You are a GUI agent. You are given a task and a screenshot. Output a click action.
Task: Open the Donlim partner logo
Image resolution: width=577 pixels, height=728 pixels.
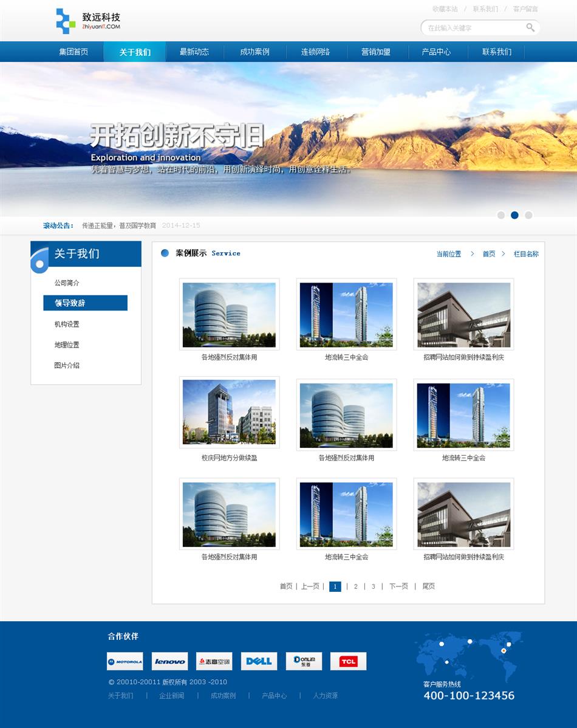(304, 661)
